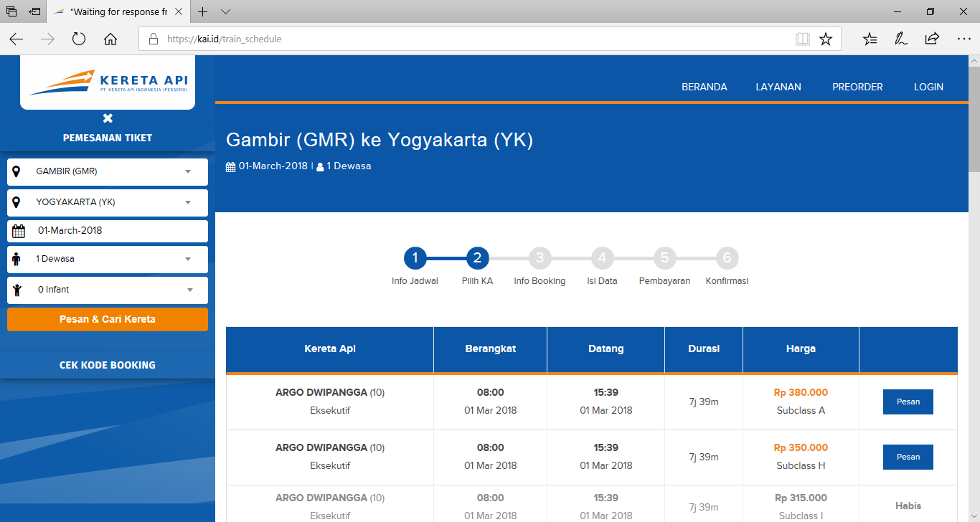
Task: Click Set these tabs aside icon
Action: coord(34,11)
